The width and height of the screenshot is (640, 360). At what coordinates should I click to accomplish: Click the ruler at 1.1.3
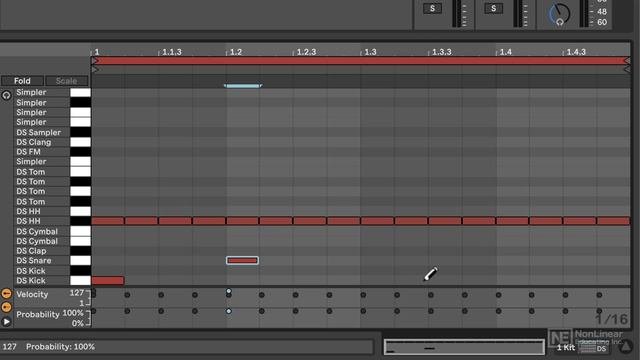click(172, 52)
